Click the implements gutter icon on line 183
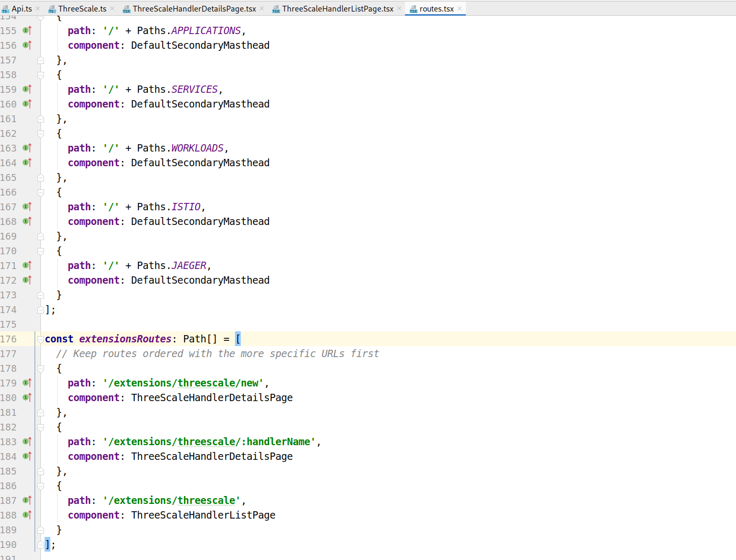This screenshot has width=736, height=560. [x=27, y=441]
